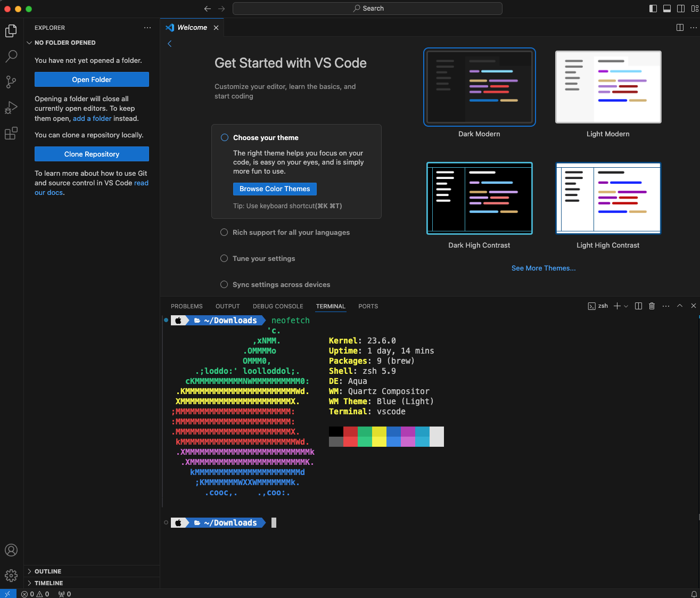Switch to the Problems tab
This screenshot has height=598, width=700.
tap(187, 306)
